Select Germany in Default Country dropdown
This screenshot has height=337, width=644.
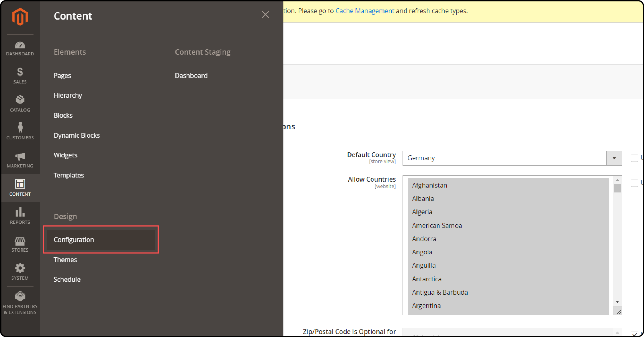(x=507, y=158)
